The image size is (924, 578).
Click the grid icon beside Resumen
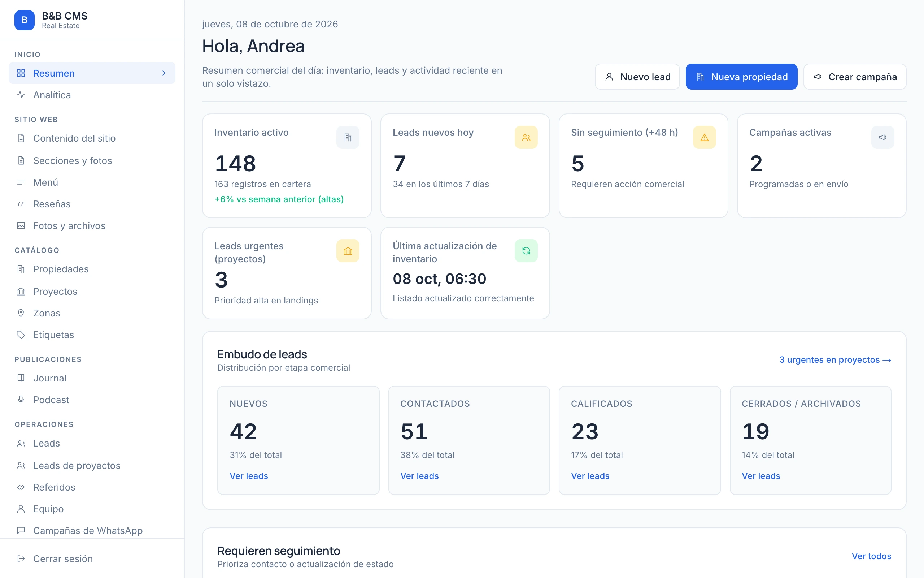click(x=21, y=73)
